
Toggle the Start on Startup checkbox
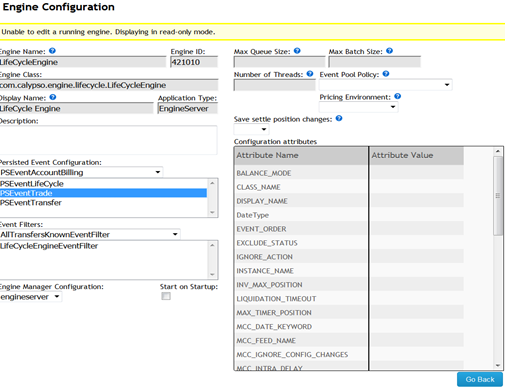pyautogui.click(x=166, y=296)
